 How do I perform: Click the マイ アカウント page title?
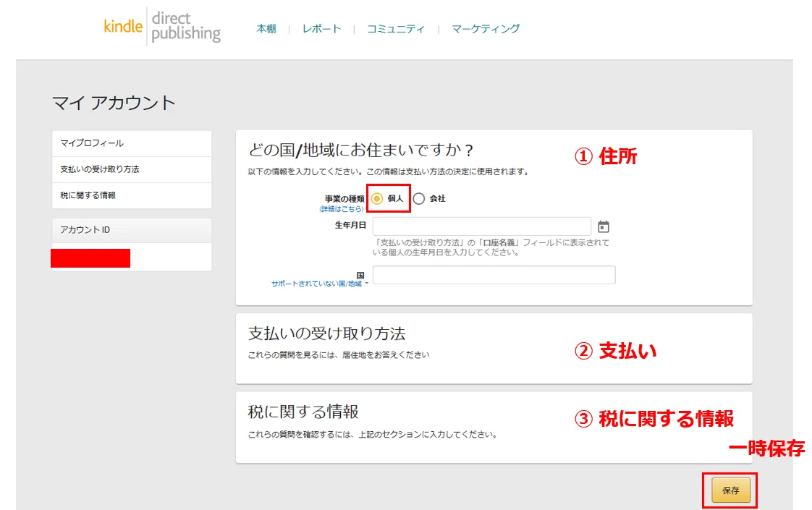114,103
